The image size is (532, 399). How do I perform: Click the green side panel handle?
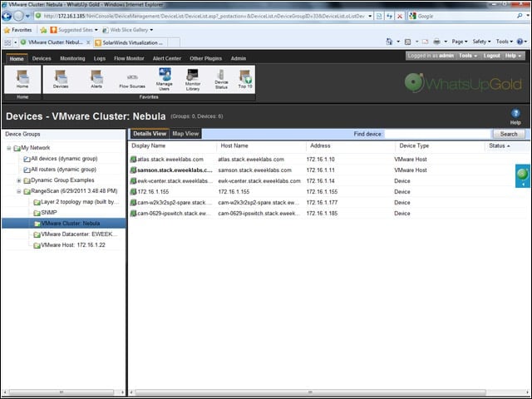tap(523, 175)
